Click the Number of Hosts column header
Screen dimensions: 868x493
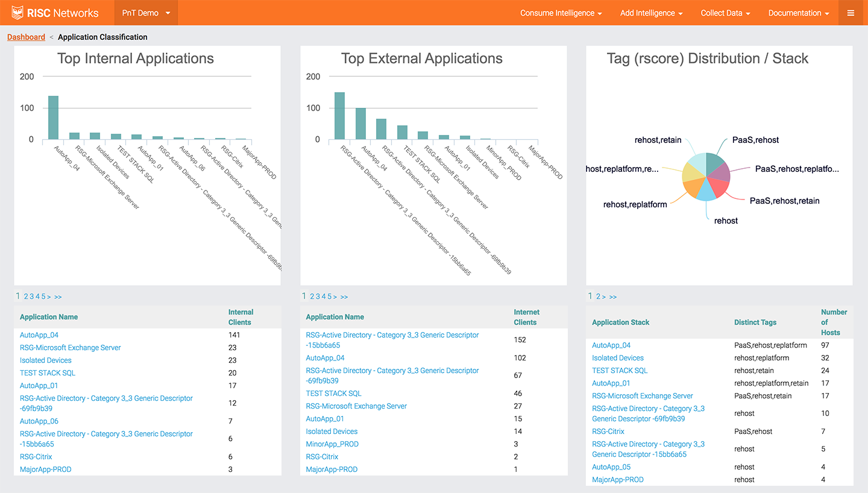[x=834, y=322]
